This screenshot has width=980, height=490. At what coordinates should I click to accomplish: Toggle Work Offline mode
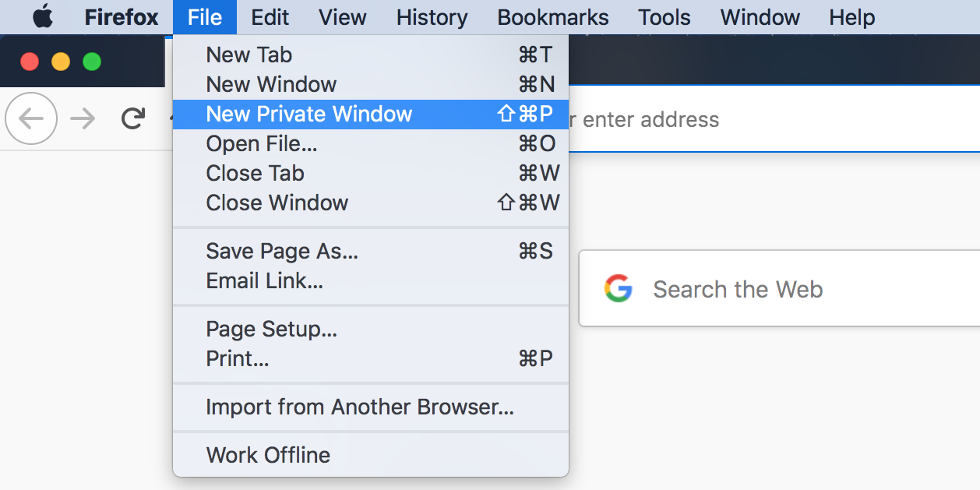371,455
